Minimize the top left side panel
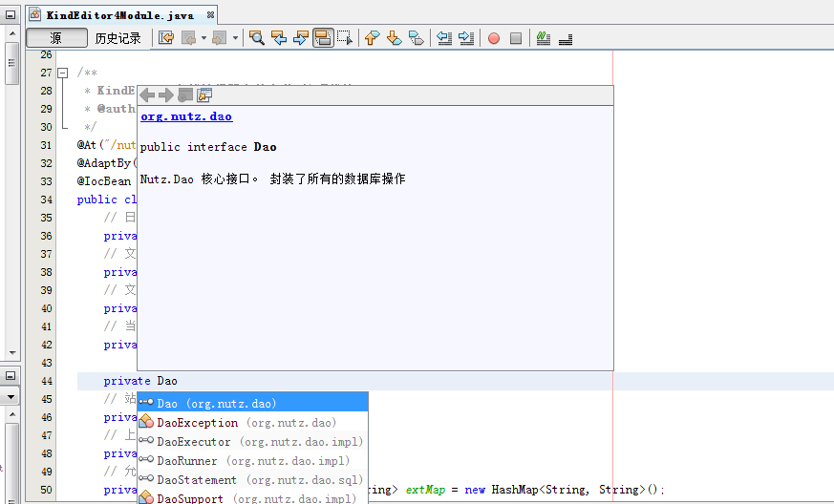The width and height of the screenshot is (834, 504). (x=11, y=15)
